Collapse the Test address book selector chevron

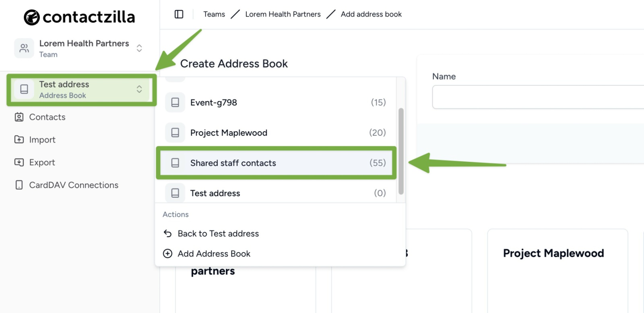[x=139, y=89]
